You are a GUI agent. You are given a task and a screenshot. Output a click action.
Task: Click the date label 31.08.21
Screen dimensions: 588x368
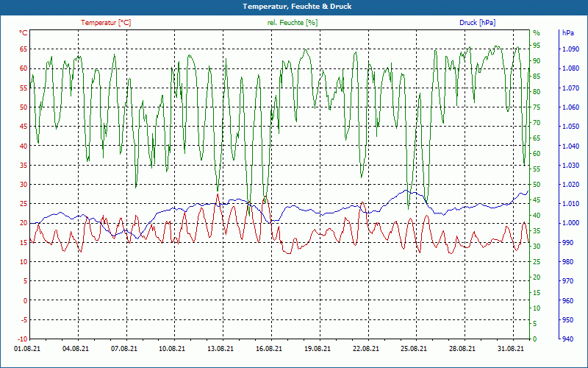click(510, 348)
